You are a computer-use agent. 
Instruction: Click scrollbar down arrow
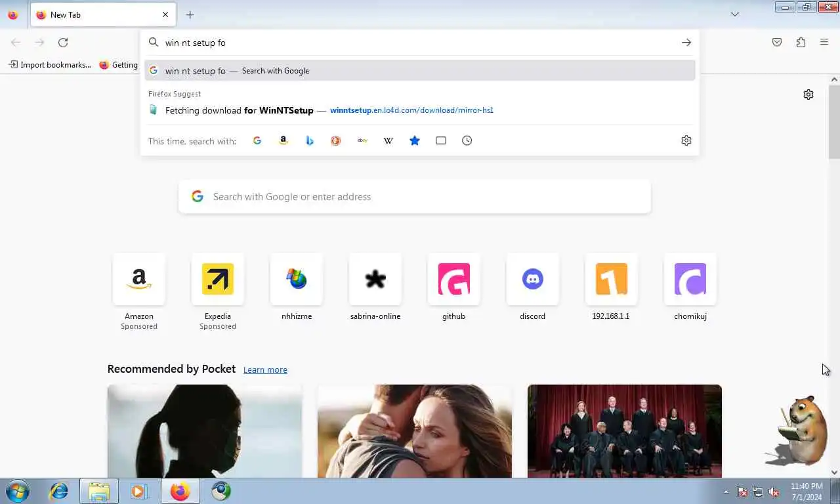click(x=834, y=472)
